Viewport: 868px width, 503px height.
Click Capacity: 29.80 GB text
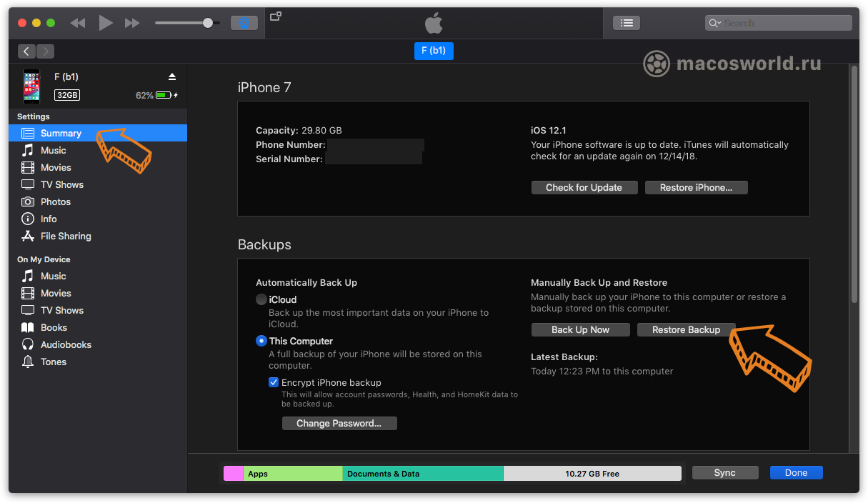pos(299,130)
